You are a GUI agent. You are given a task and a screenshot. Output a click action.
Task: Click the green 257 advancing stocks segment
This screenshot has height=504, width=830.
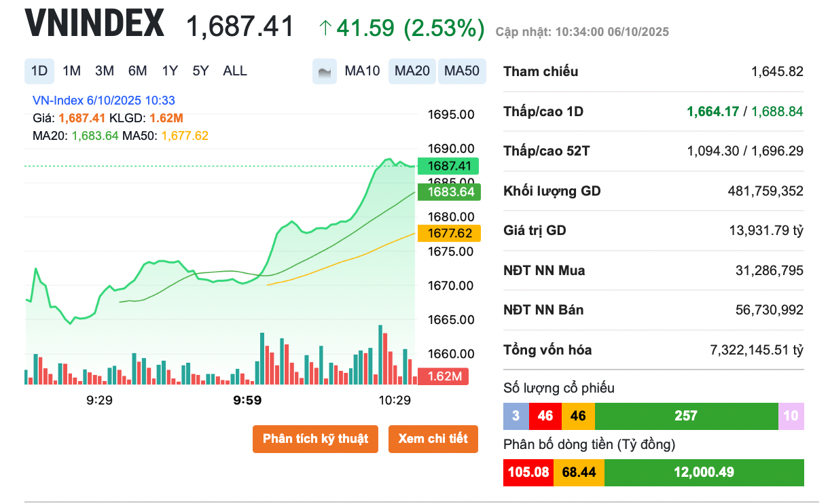pyautogui.click(x=686, y=416)
